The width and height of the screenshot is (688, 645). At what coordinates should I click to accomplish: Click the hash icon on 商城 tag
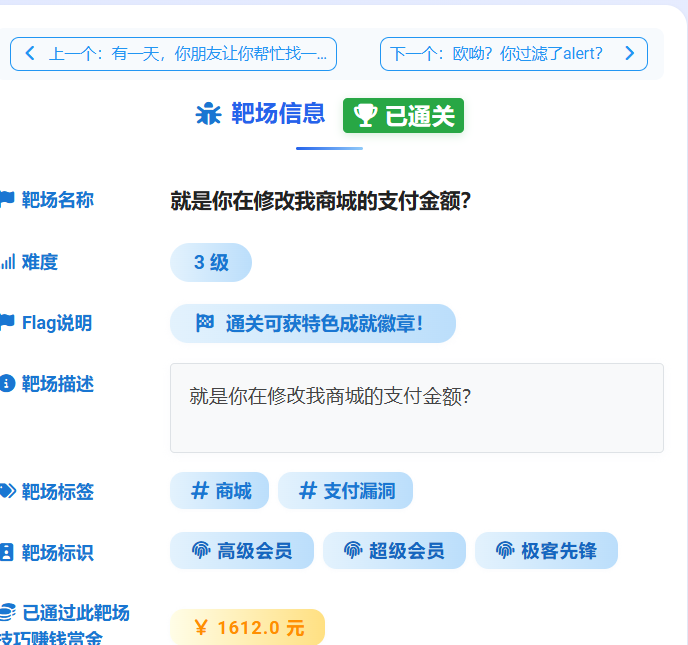point(200,490)
